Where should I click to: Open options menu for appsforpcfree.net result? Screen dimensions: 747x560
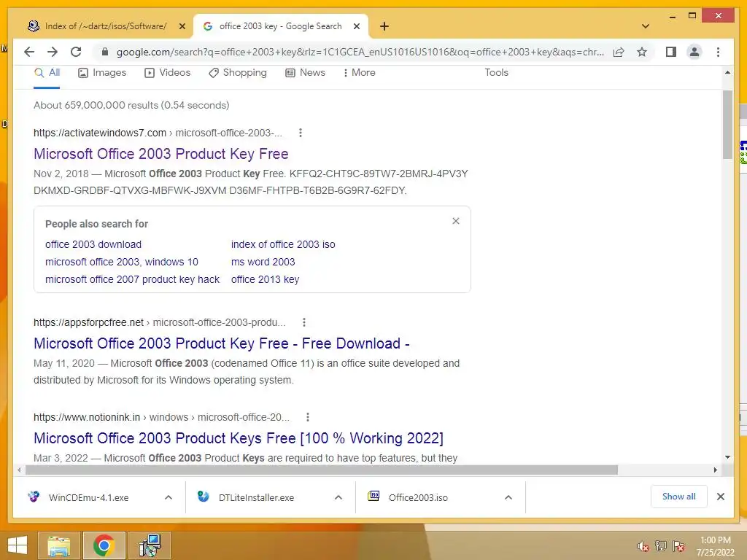[x=304, y=322]
